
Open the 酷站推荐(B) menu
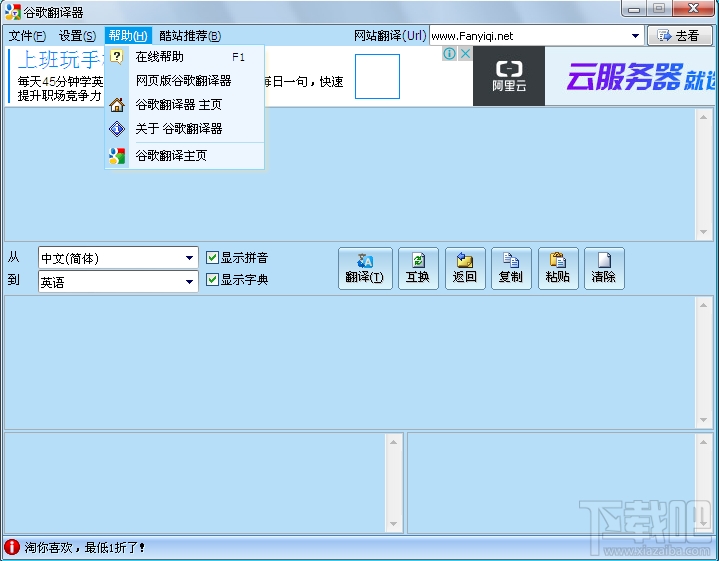coord(190,36)
